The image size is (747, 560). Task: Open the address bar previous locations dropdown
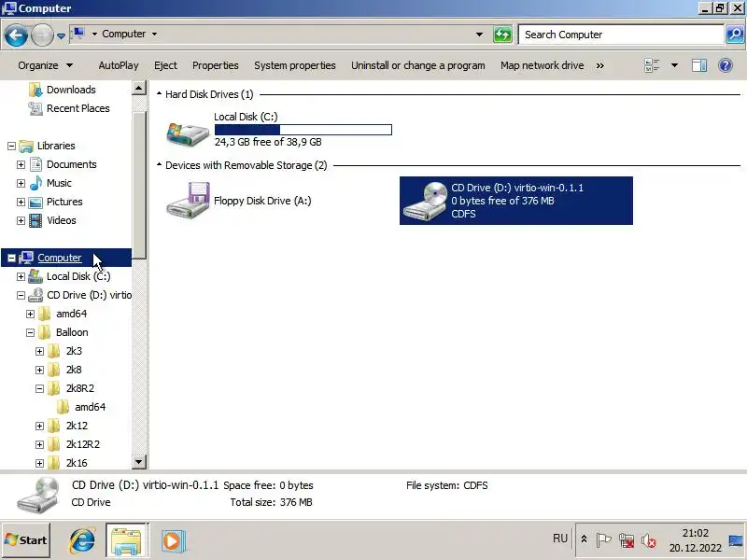click(479, 35)
